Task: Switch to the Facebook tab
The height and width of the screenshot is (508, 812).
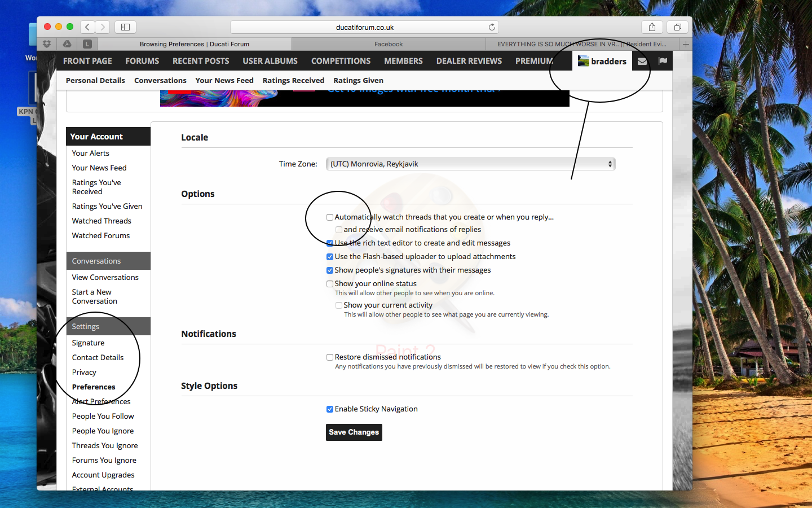Action: 389,44
